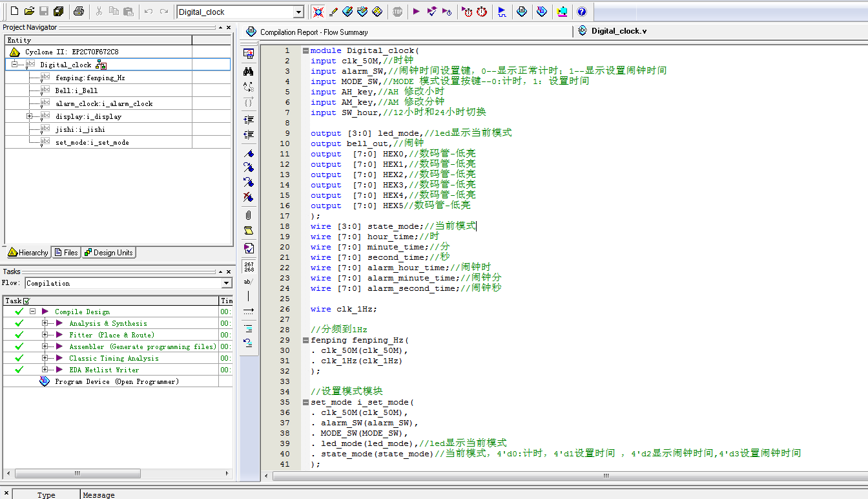Click the paperclip icon in editor toolbar
This screenshot has width=868, height=499.
[x=249, y=215]
